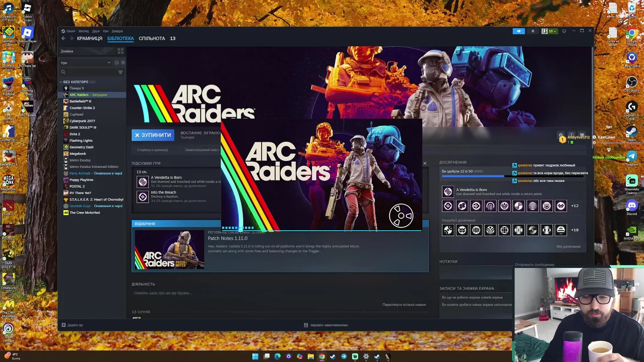Click the achievements progress bar
The width and height of the screenshot is (644, 362).
tap(513, 176)
